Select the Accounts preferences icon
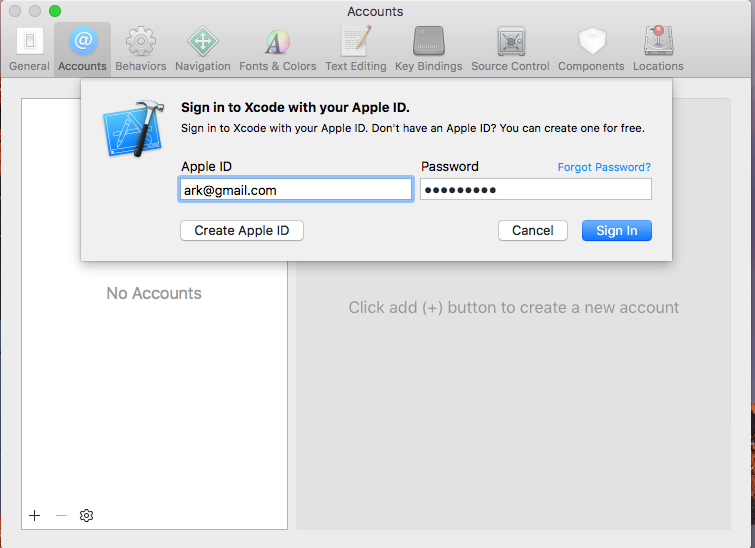Image resolution: width=755 pixels, height=548 pixels. pyautogui.click(x=82, y=50)
